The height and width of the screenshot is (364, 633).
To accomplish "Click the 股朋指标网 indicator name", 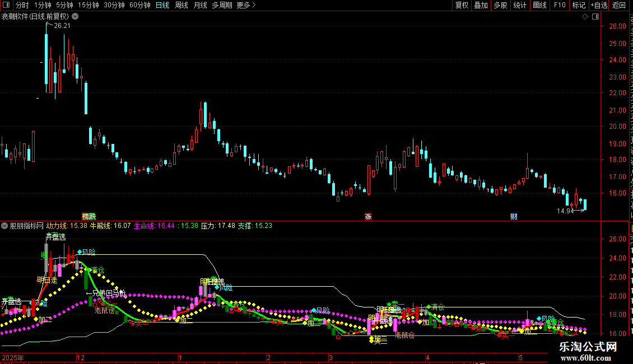I will click(27, 226).
